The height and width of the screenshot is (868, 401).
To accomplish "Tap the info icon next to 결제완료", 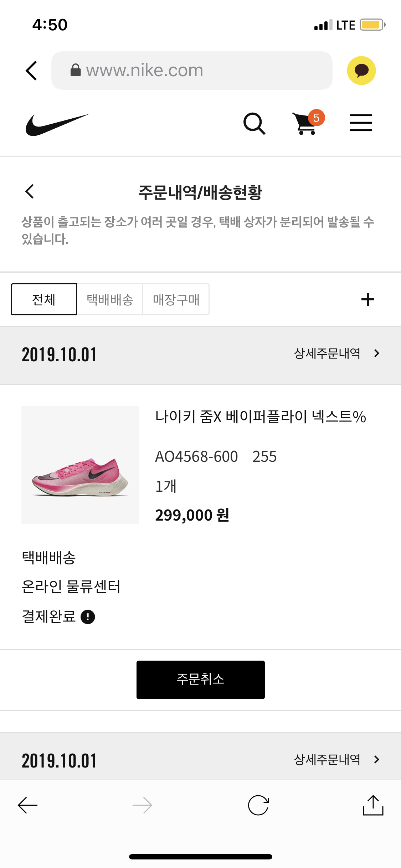I will [x=88, y=617].
